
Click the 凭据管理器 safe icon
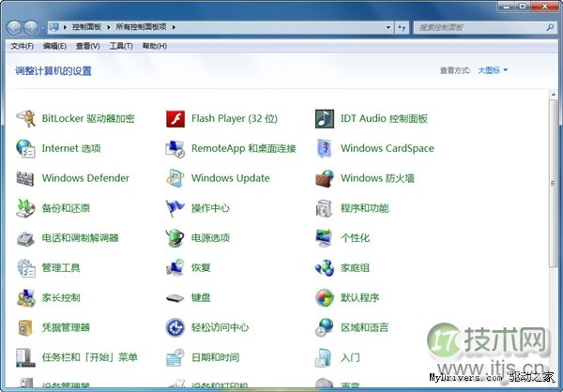click(x=26, y=327)
